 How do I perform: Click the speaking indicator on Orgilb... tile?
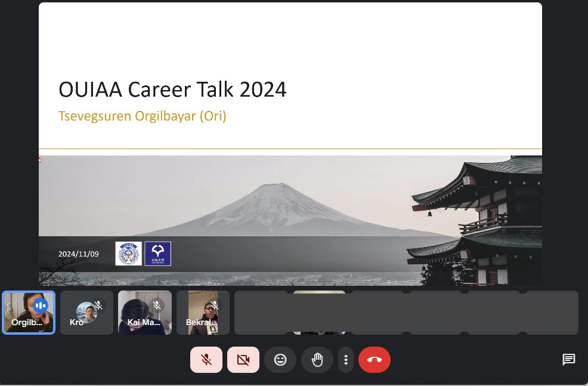pos(41,305)
